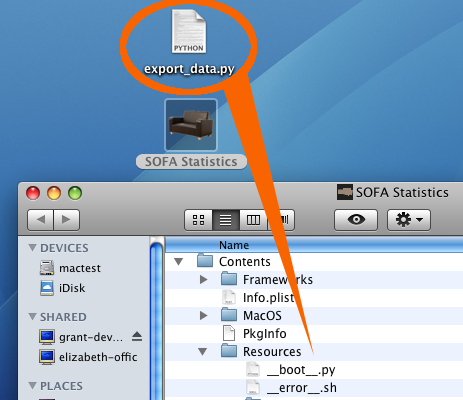Image resolution: width=463 pixels, height=400 pixels.
Task: Open mactest drive in sidebar
Action: pos(70,268)
